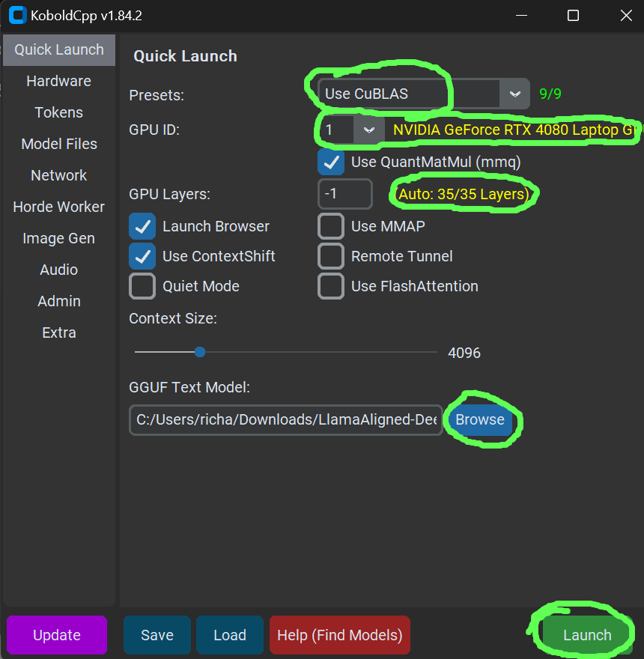Click the KoboldCpp icon in the title bar

16,15
